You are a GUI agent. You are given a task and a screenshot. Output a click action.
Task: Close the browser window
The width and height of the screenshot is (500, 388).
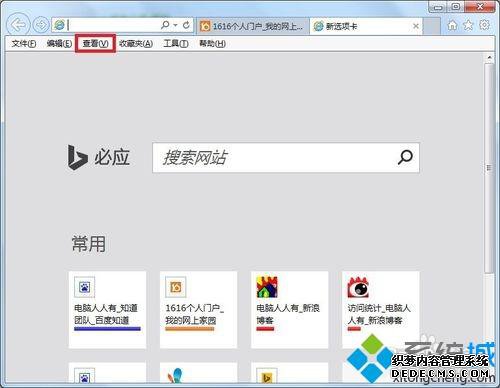(480, 7)
